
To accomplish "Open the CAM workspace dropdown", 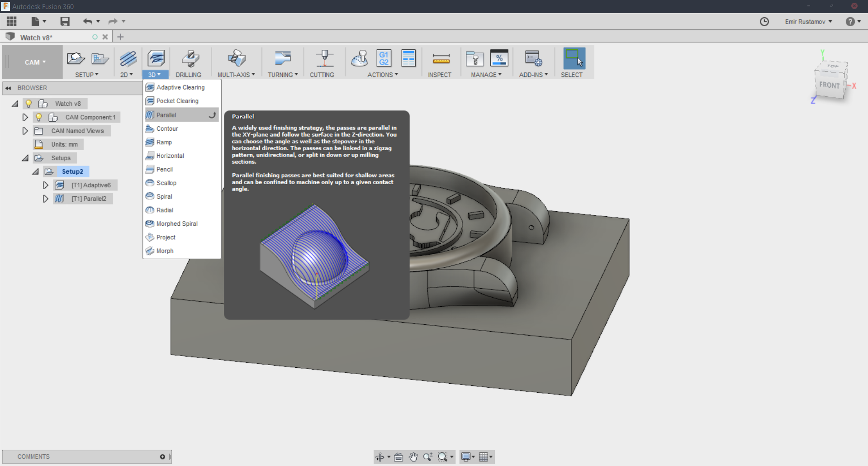I will tap(35, 62).
